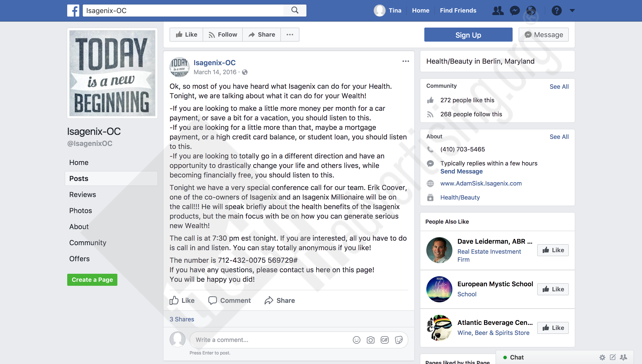The image size is (642, 364).
Task: Like European Mystic School page
Action: 553,289
